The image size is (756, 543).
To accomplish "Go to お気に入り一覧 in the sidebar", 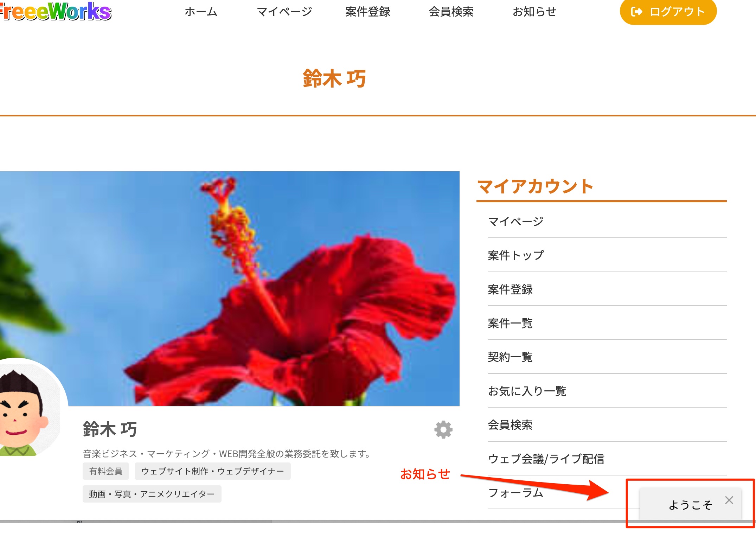I will 527,391.
